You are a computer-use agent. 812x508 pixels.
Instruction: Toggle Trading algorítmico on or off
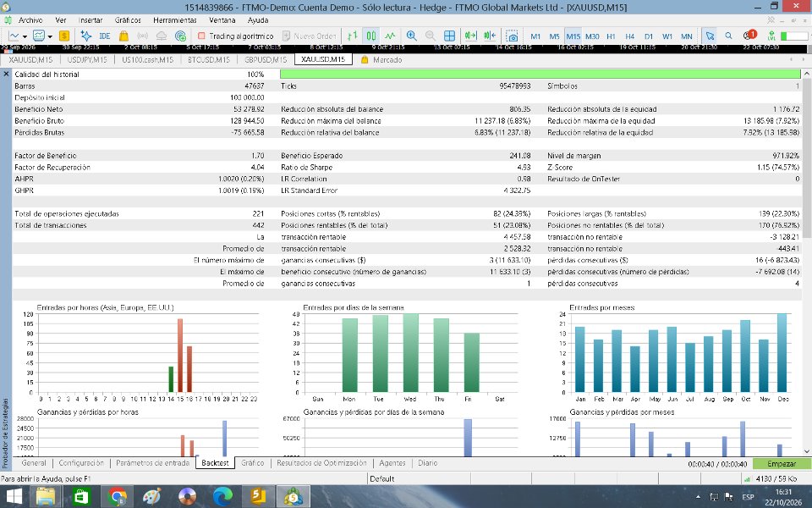236,36
